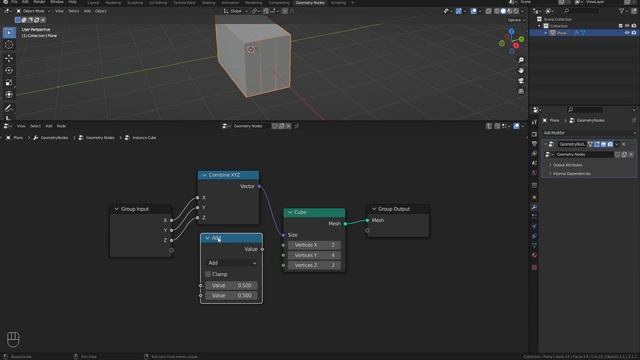Viewport: 640px width, 360px height.
Task: Toggle camera view icon in viewport
Action: (x=521, y=81)
